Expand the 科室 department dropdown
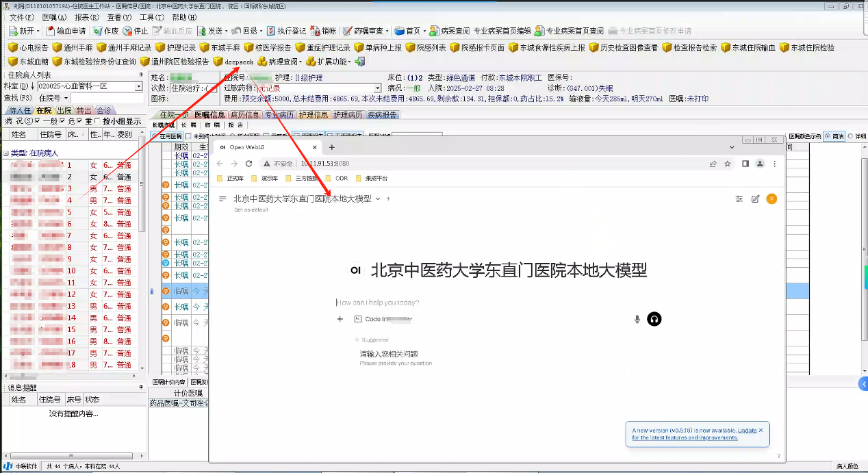 coord(138,87)
